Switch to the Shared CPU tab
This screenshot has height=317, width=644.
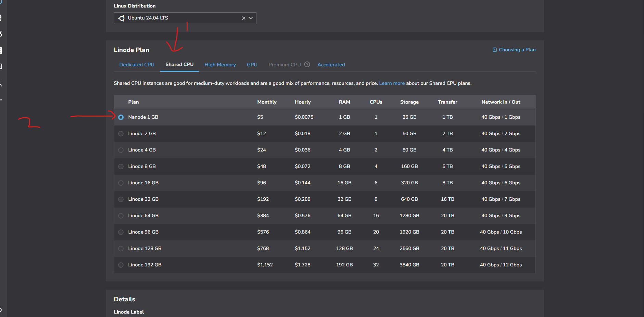coord(179,64)
